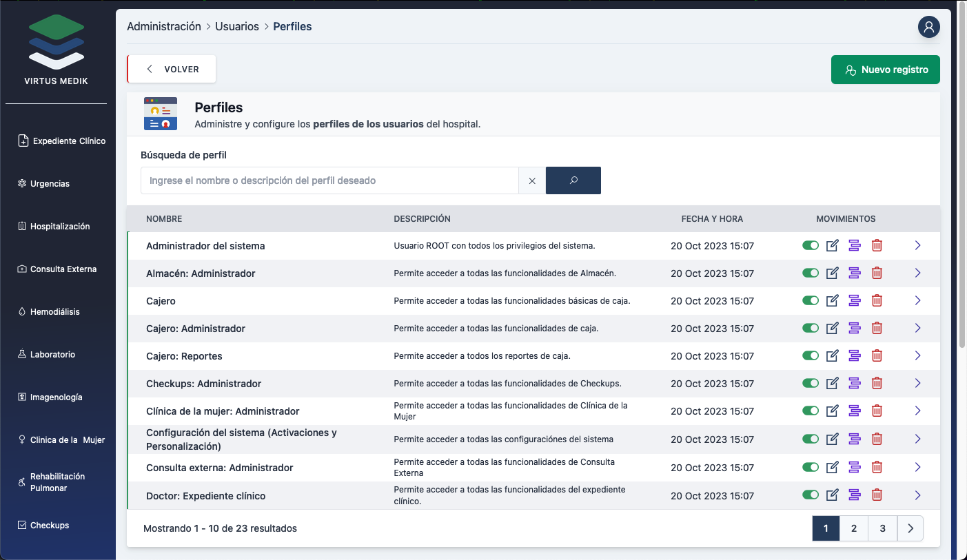This screenshot has height=560, width=967.
Task: Click delete trash icon for Cajero row
Action: 877,301
